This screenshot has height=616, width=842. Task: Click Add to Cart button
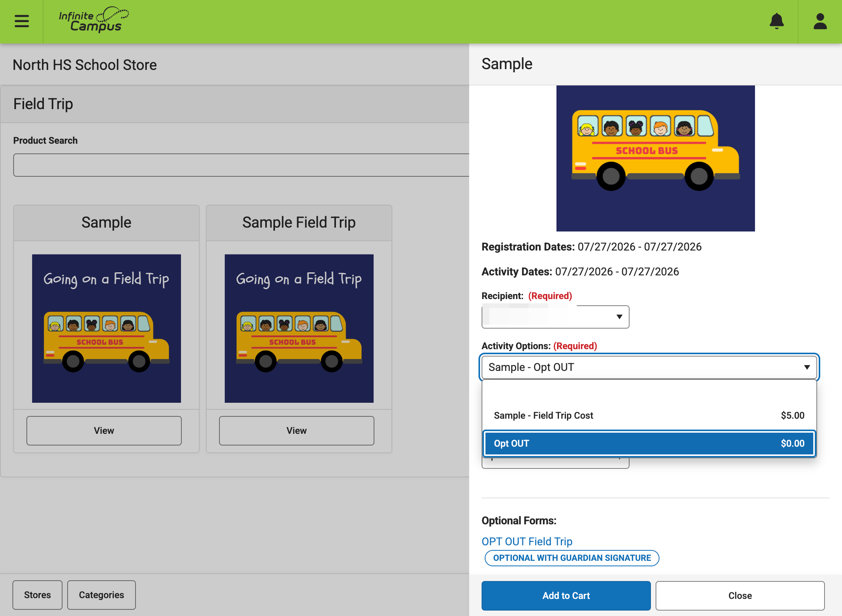[566, 595]
